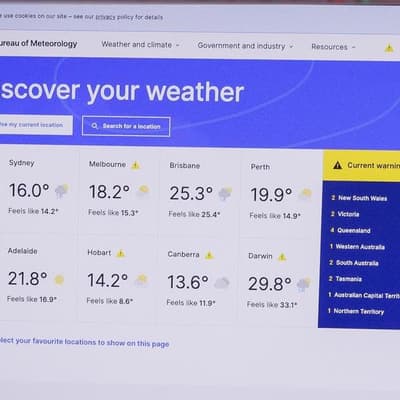Click Canberra temperature 13.6°

(188, 282)
